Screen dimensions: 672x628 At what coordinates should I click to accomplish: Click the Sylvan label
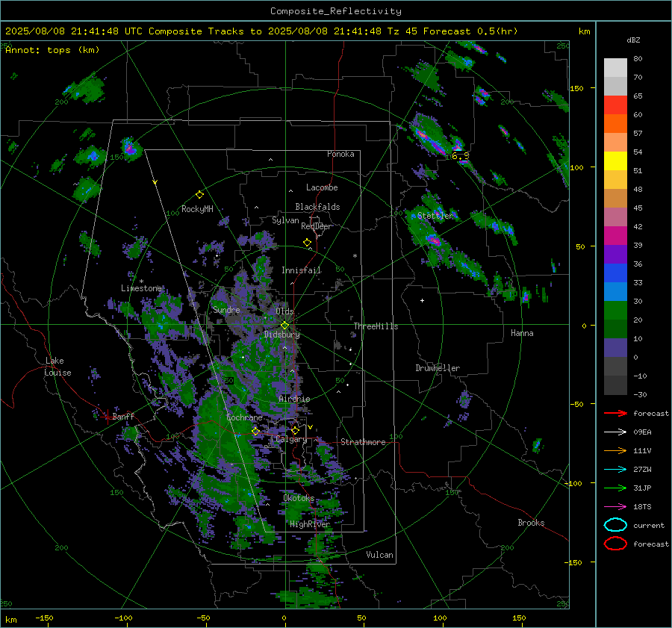click(285, 220)
